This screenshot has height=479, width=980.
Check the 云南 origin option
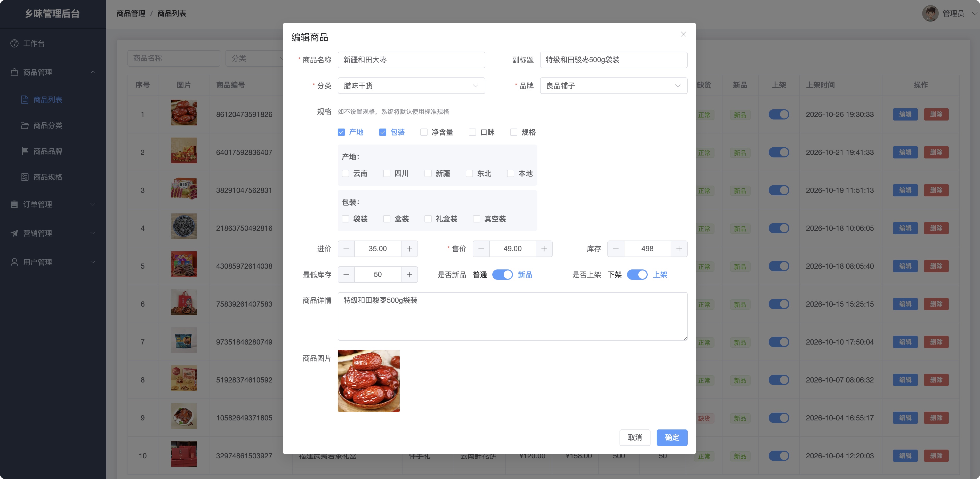pos(346,173)
